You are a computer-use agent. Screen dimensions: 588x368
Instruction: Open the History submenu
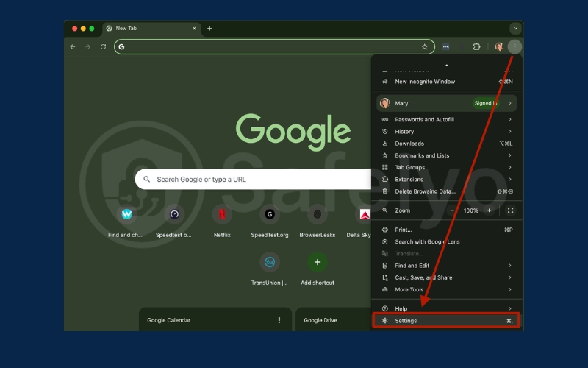click(x=446, y=132)
